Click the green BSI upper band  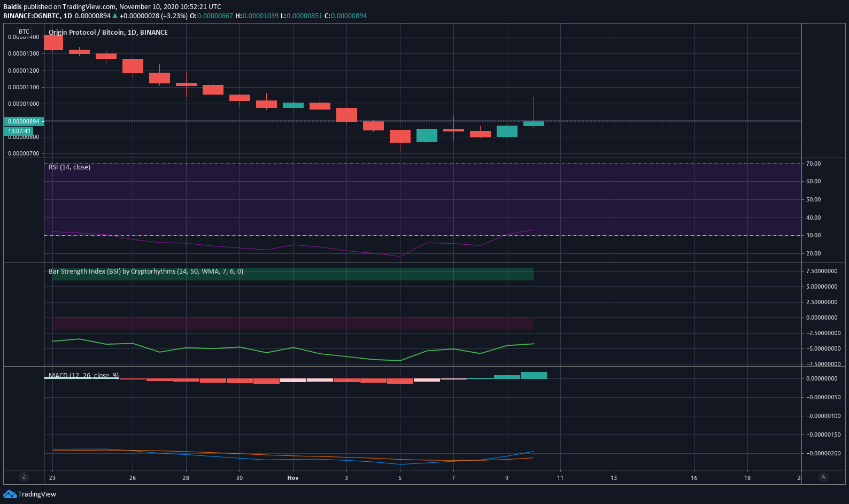pos(293,274)
